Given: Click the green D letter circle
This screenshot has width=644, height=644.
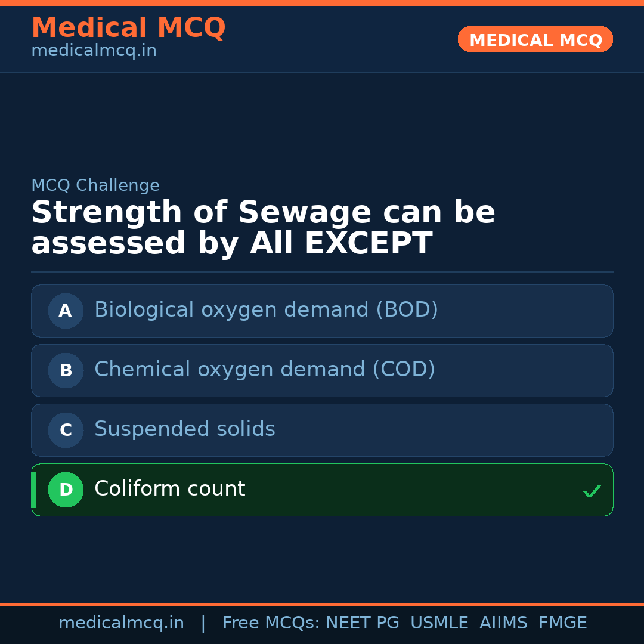Looking at the screenshot, I should pos(66,490).
